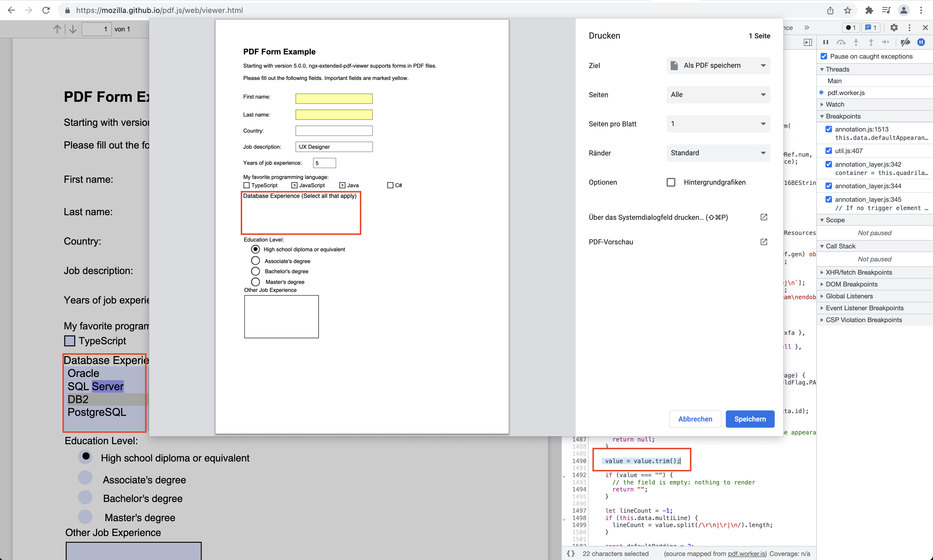This screenshot has width=933, height=560.
Task: Click the Speichern button
Action: pyautogui.click(x=750, y=419)
